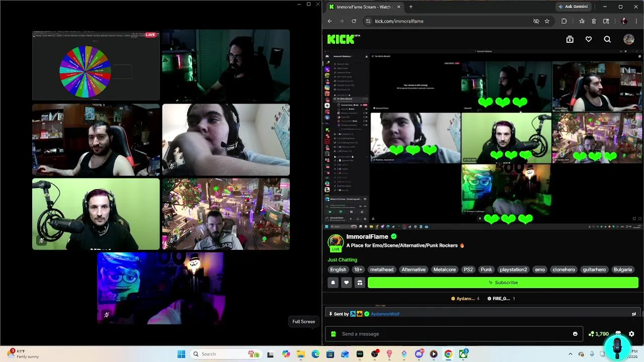Image resolution: width=644 pixels, height=362 pixels.
Task: Open the chat shop icon
Action: point(618,334)
